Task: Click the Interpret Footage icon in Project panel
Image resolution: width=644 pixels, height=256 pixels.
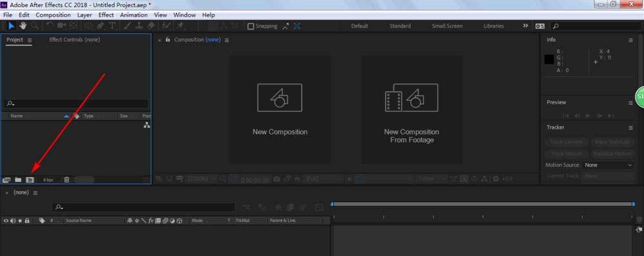Action: coord(6,179)
